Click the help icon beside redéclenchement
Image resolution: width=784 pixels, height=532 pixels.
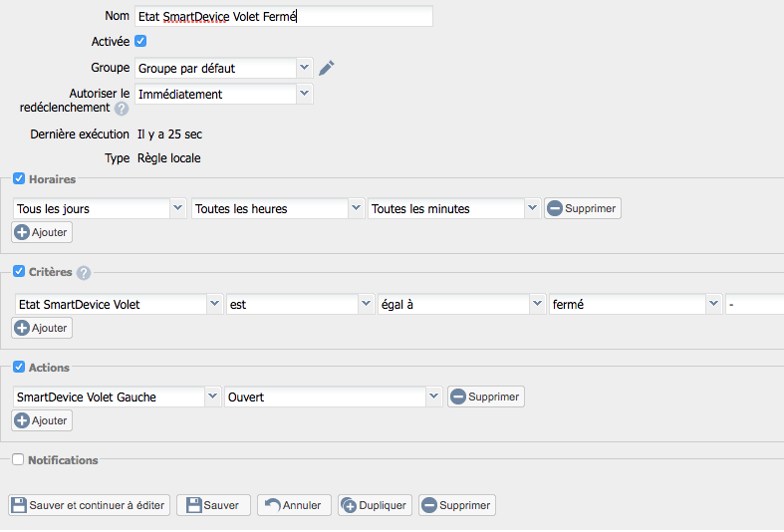click(122, 109)
